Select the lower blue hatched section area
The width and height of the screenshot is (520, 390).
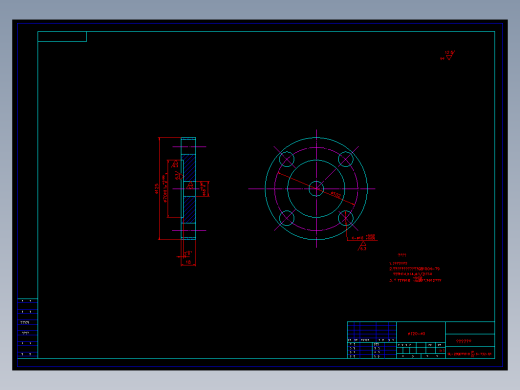(x=189, y=210)
